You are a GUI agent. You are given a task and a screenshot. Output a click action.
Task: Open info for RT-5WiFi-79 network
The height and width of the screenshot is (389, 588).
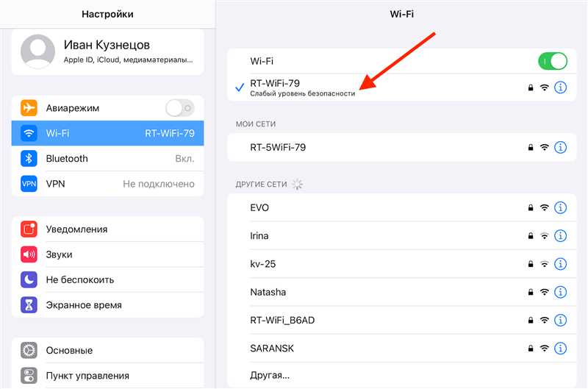[x=560, y=147]
